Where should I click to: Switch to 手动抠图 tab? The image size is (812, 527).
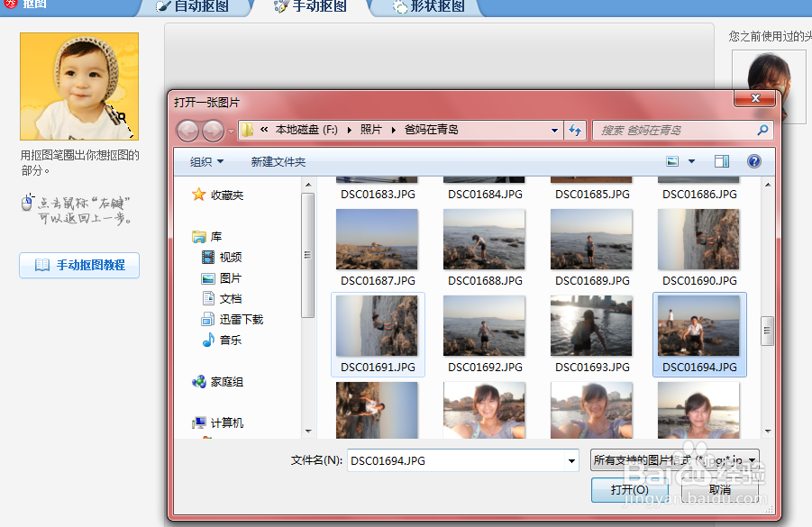point(311,6)
